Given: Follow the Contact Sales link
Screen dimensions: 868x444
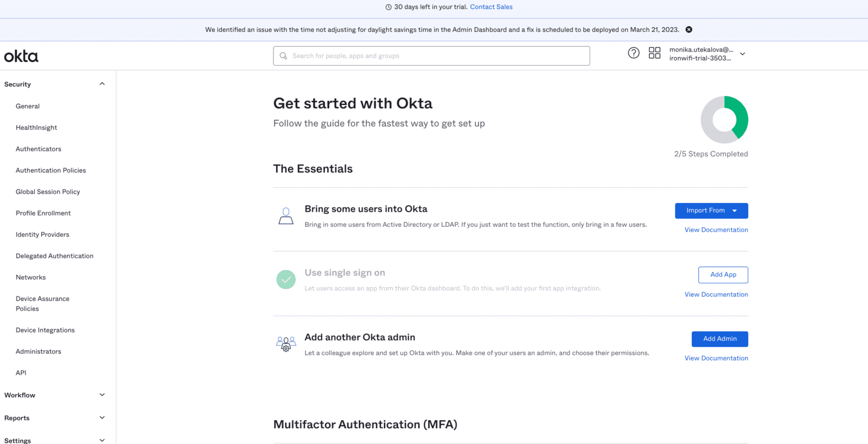Looking at the screenshot, I should click(x=491, y=7).
